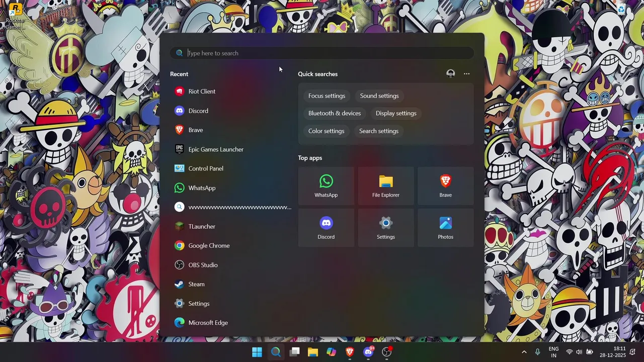Launch TLauncher from Recent
Image resolution: width=644 pixels, height=362 pixels.
point(230,226)
